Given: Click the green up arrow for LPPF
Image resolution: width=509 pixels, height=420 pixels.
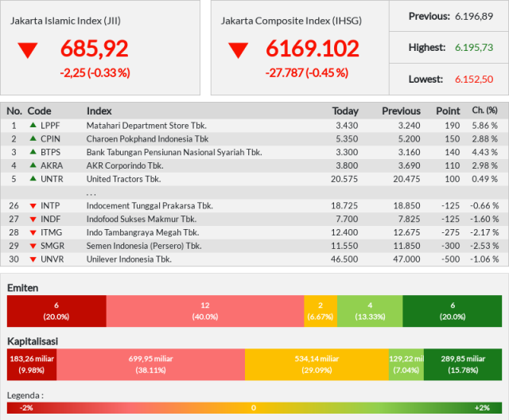Looking at the screenshot, I should click(33, 125).
